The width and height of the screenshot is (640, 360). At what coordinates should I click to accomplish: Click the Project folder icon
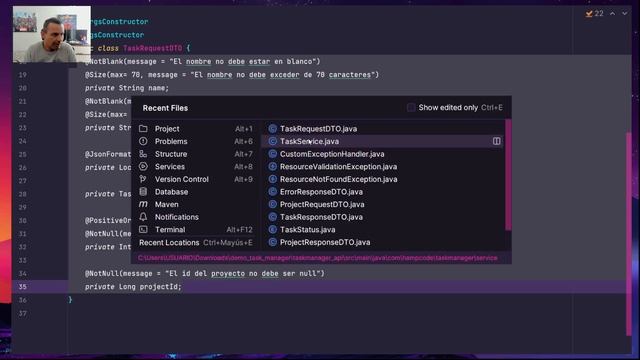point(143,129)
